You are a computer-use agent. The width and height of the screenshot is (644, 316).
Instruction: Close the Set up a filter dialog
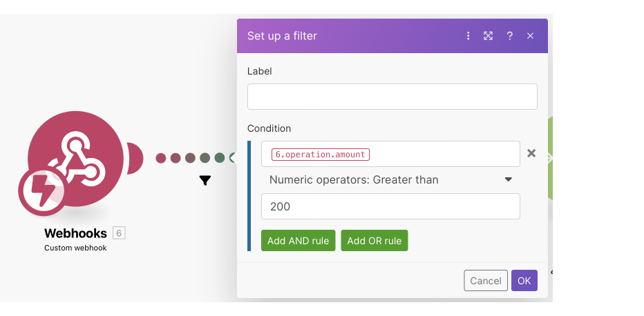pyautogui.click(x=530, y=36)
